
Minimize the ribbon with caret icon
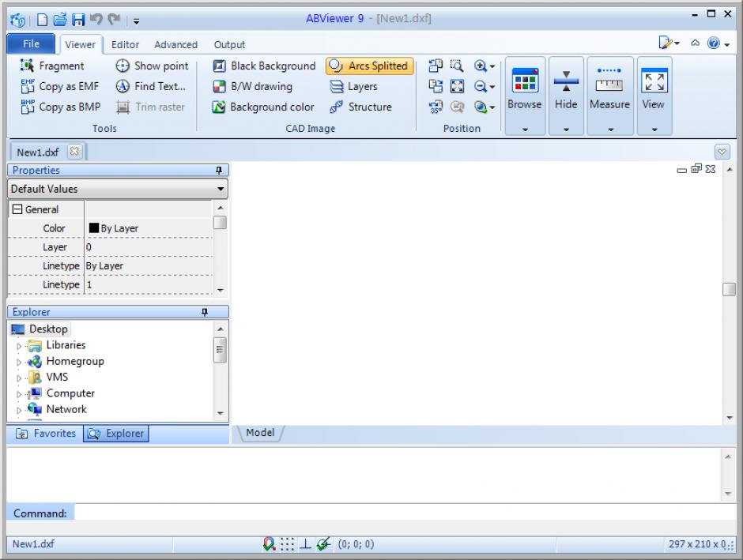pyautogui.click(x=695, y=43)
